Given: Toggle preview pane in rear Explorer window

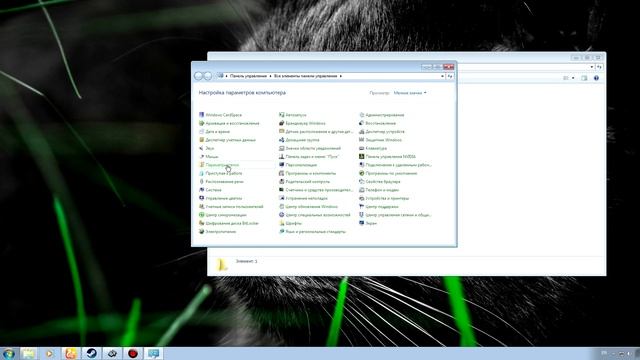Looking at the screenshot, I should coord(584,78).
